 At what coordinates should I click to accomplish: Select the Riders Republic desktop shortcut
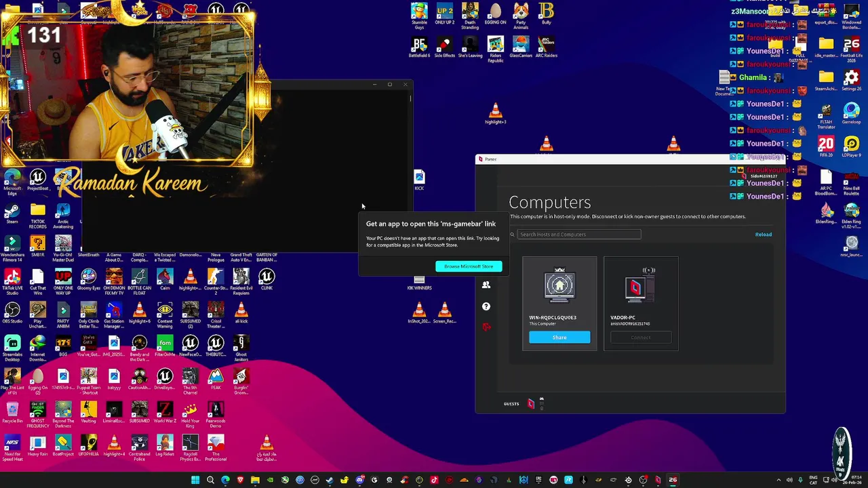pos(495,50)
